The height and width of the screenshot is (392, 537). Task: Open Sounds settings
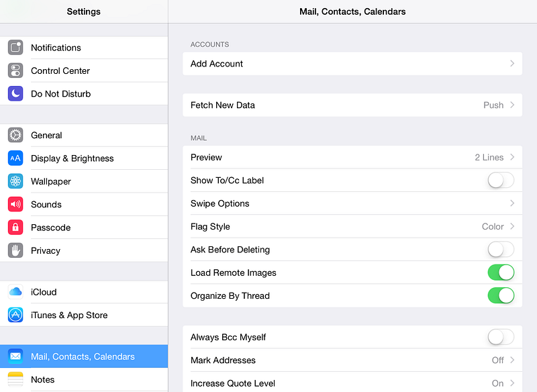click(84, 204)
